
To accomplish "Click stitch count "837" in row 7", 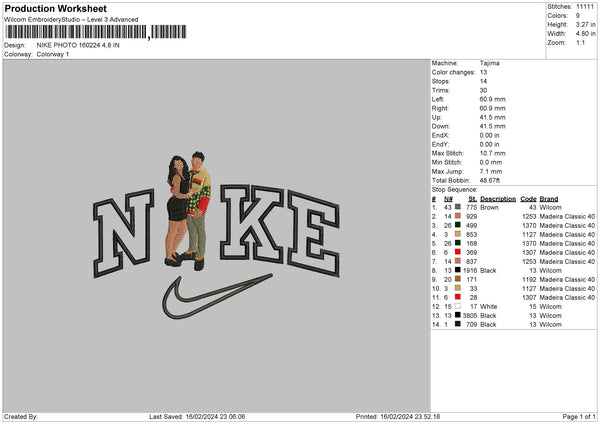I will coord(471,261).
